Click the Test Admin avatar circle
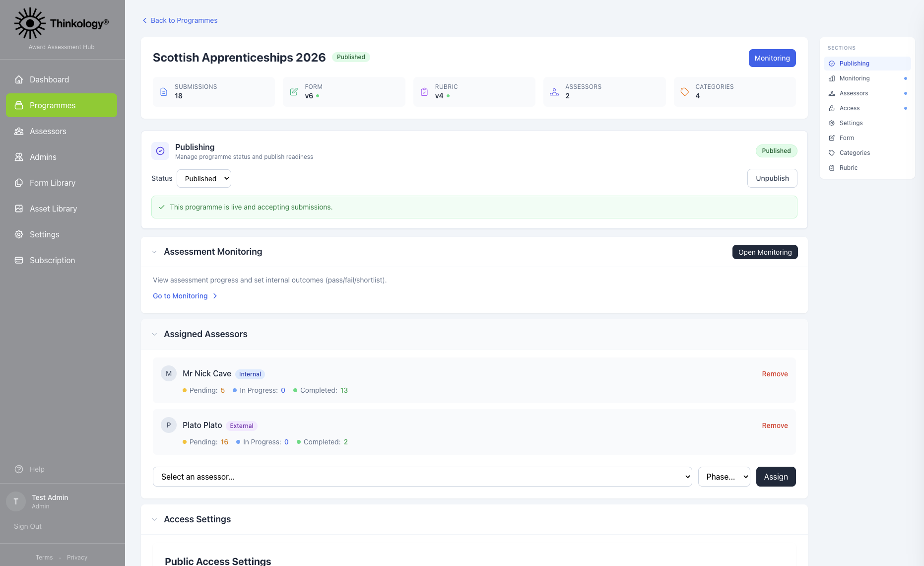 click(x=16, y=501)
